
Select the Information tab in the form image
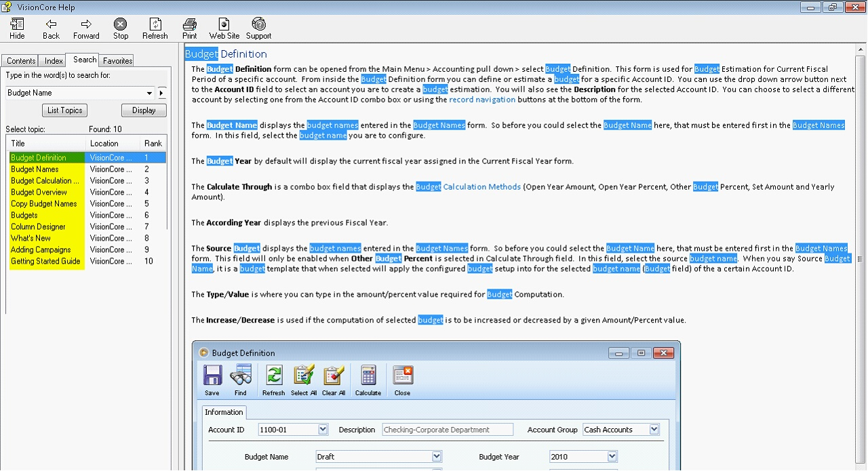tap(224, 412)
